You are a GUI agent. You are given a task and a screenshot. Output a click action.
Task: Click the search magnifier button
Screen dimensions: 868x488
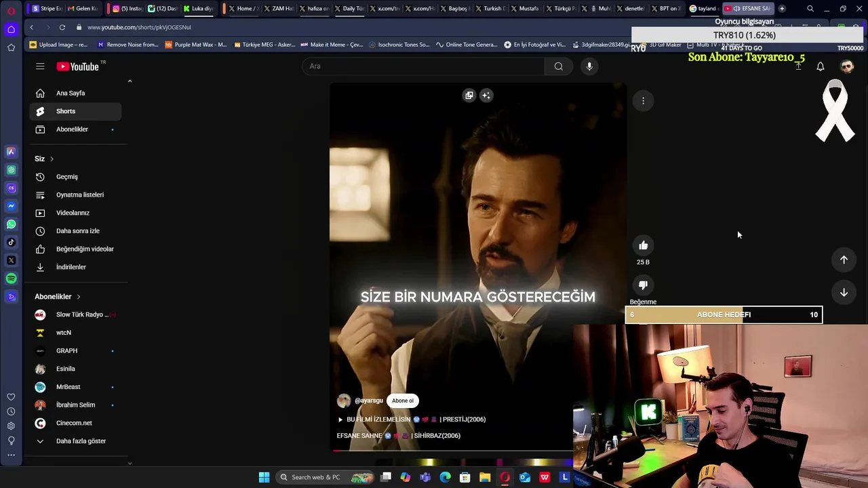pos(558,66)
